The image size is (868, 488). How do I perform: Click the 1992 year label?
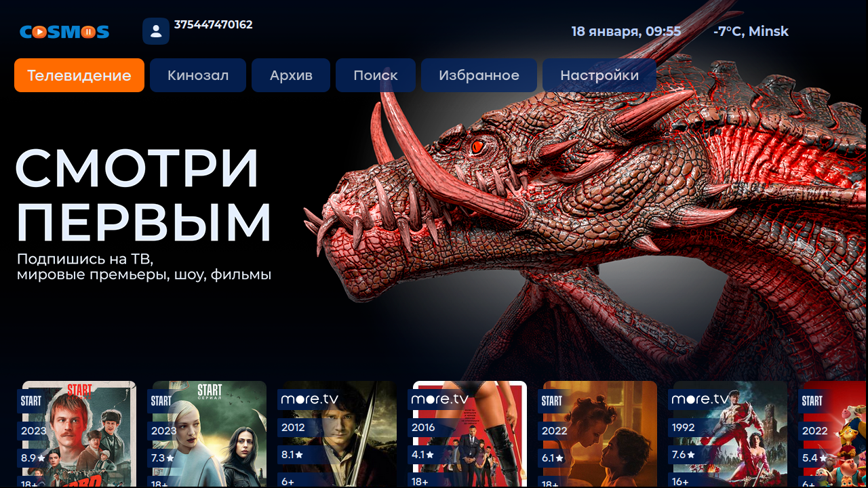coord(684,428)
